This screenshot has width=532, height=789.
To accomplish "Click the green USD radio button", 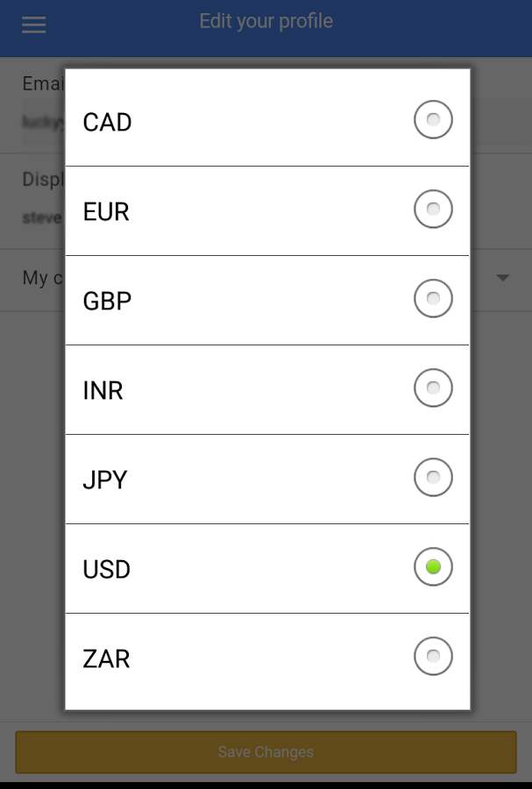I will coord(433,566).
